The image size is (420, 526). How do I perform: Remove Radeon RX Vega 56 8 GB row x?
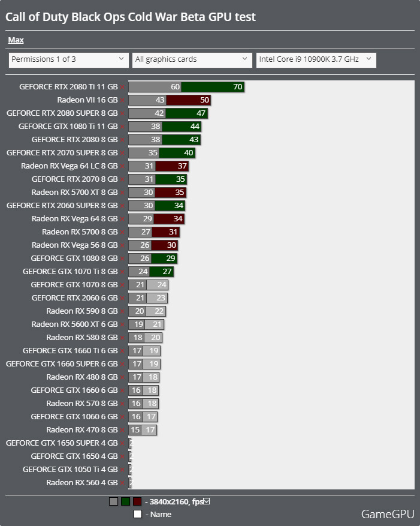122,245
